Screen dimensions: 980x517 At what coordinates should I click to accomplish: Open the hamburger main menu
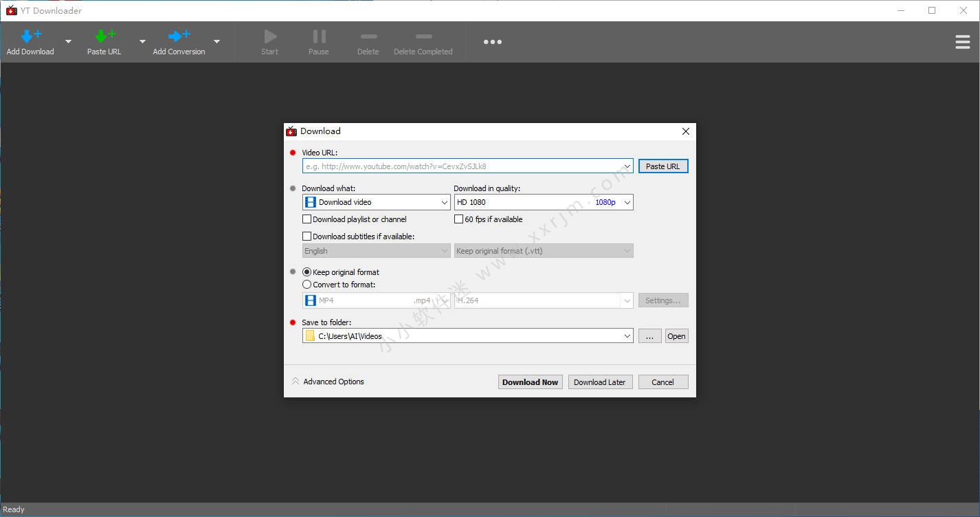click(x=963, y=42)
